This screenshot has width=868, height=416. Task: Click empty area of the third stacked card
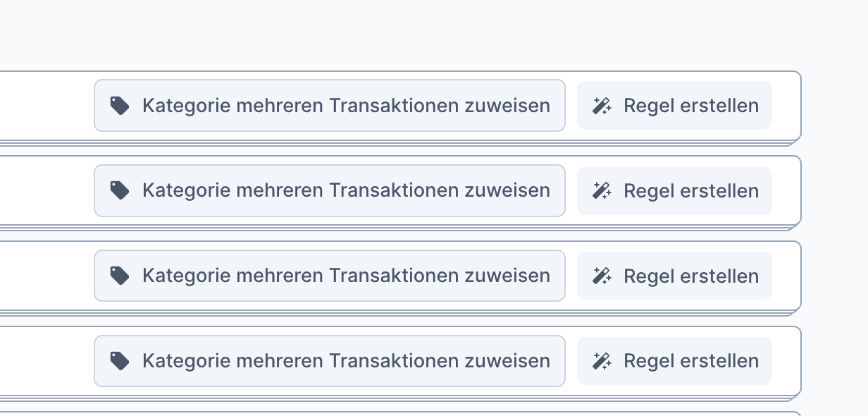42,276
